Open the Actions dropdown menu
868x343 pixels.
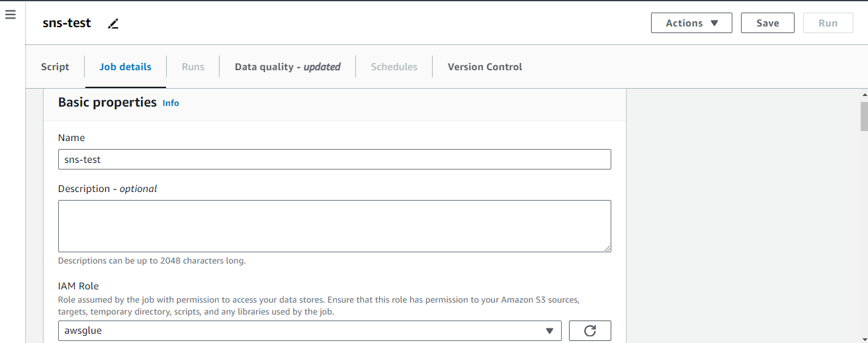(691, 23)
